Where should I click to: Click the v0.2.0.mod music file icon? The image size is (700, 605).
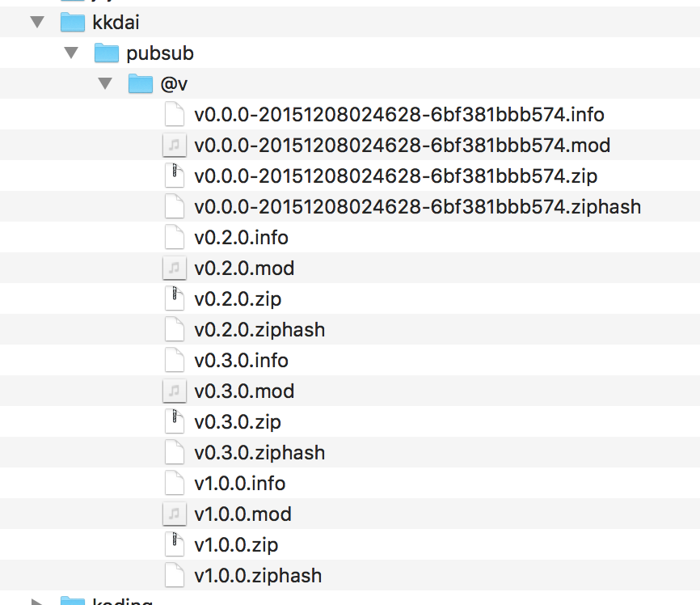click(x=174, y=268)
